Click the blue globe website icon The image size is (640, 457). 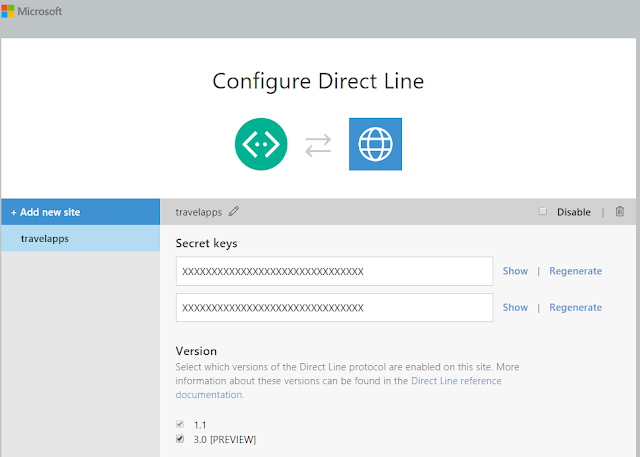coord(376,144)
